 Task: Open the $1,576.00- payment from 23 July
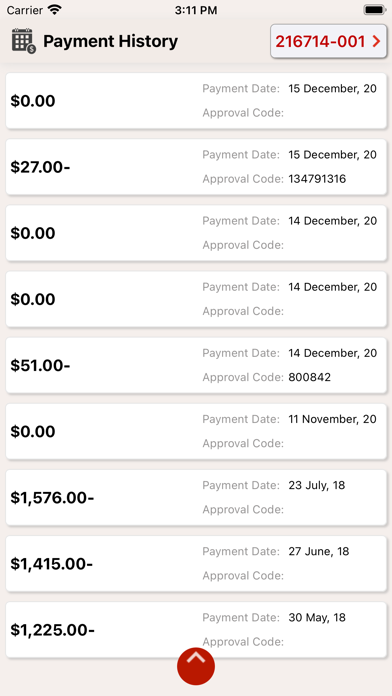[196, 498]
